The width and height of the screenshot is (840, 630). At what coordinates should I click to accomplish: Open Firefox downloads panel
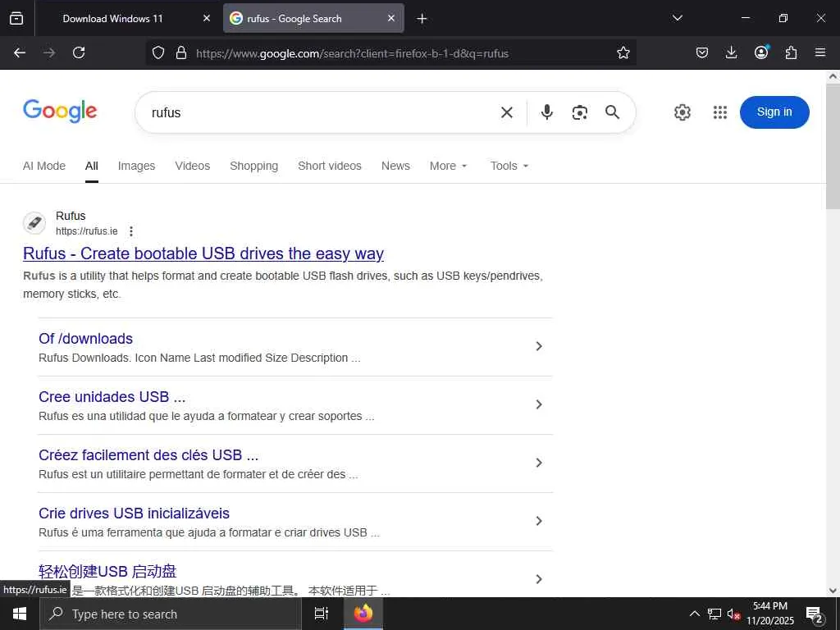pos(731,52)
